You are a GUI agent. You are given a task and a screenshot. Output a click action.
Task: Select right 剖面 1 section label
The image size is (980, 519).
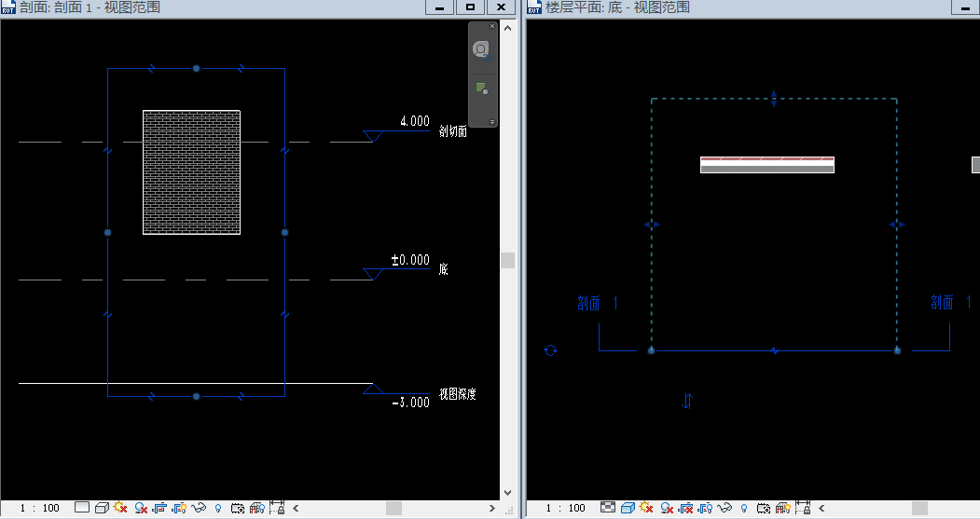pos(951,303)
